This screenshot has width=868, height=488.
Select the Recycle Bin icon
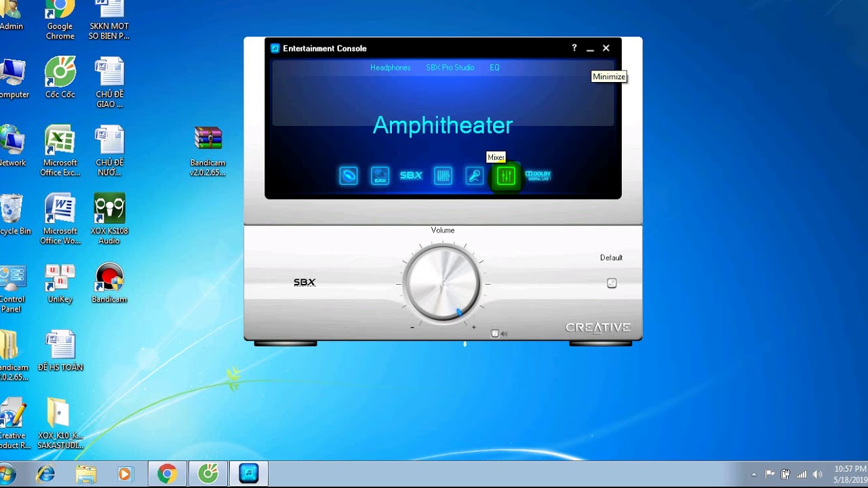click(x=12, y=215)
